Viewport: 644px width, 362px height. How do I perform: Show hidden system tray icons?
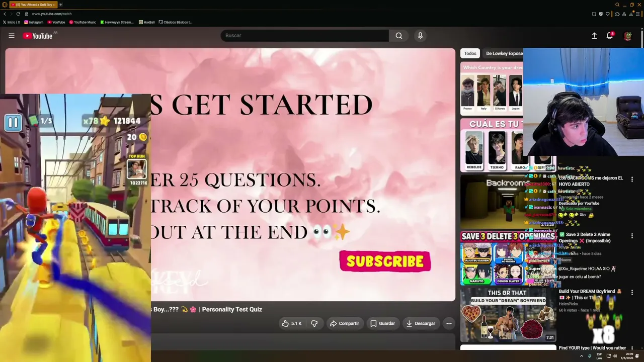pos(582,356)
